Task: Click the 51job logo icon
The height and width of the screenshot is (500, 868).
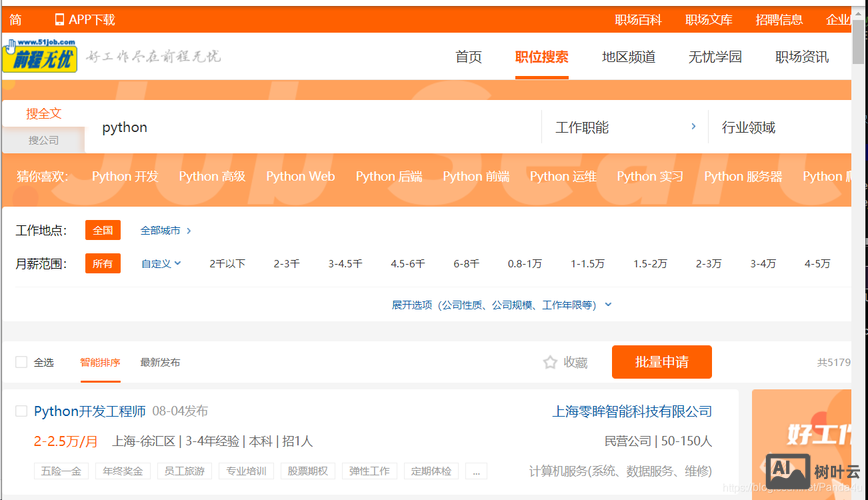Action: point(39,57)
